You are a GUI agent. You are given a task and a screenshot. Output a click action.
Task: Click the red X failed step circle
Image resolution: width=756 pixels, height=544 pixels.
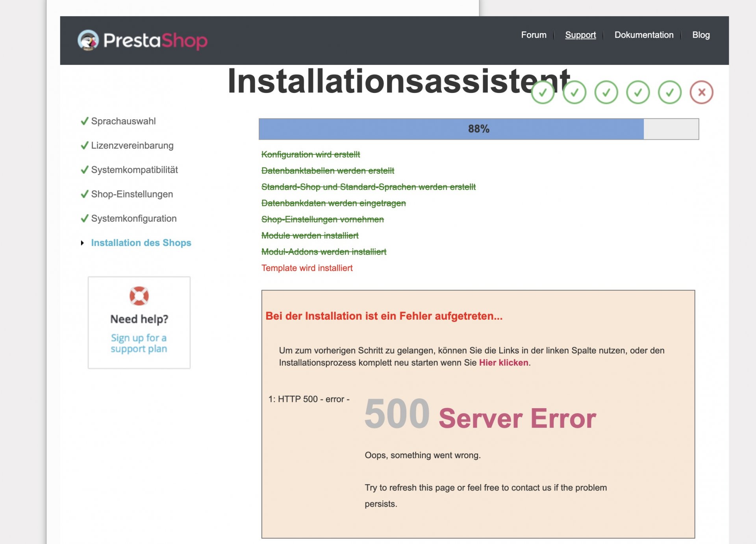pos(701,93)
